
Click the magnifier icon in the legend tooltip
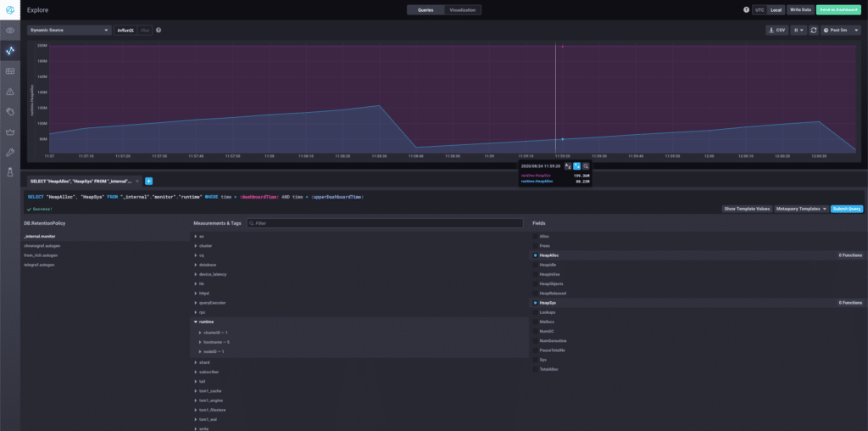point(586,165)
